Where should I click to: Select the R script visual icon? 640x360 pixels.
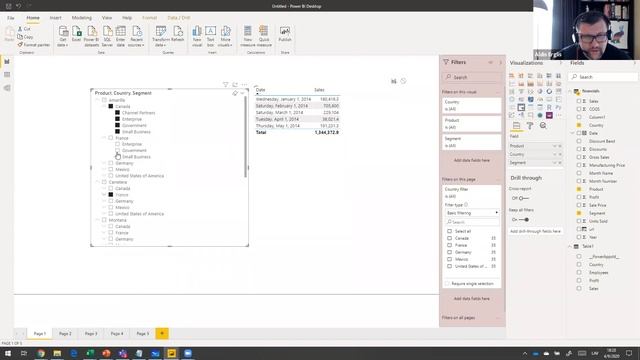click(x=549, y=107)
